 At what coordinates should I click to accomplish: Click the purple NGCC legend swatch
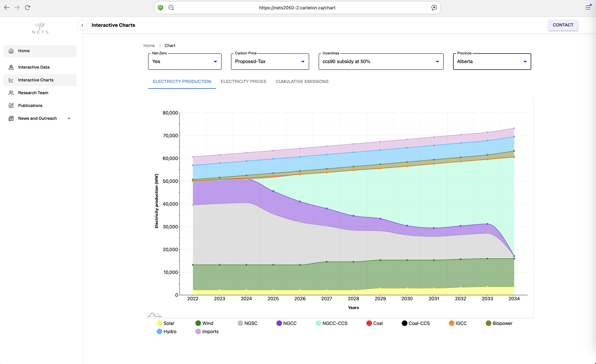click(279, 323)
